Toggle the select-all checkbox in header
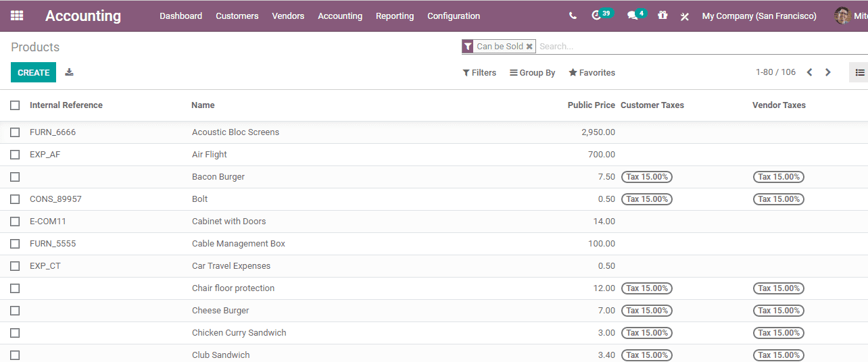The height and width of the screenshot is (362, 868). [15, 105]
